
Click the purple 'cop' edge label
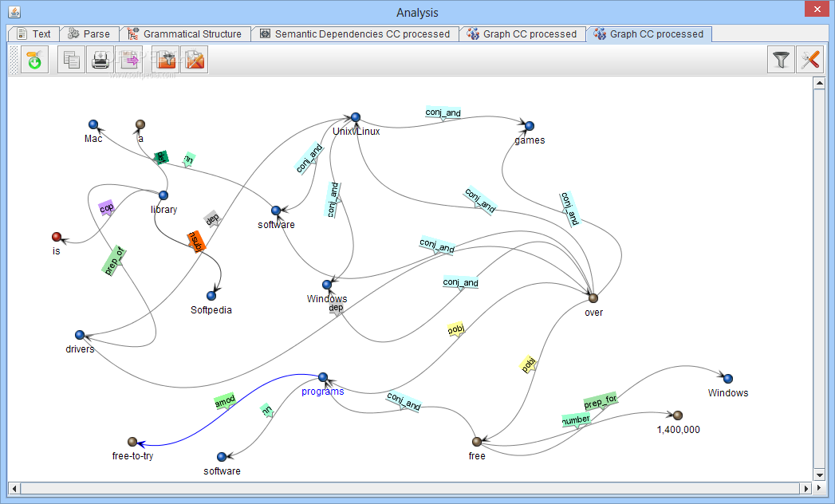click(x=107, y=208)
